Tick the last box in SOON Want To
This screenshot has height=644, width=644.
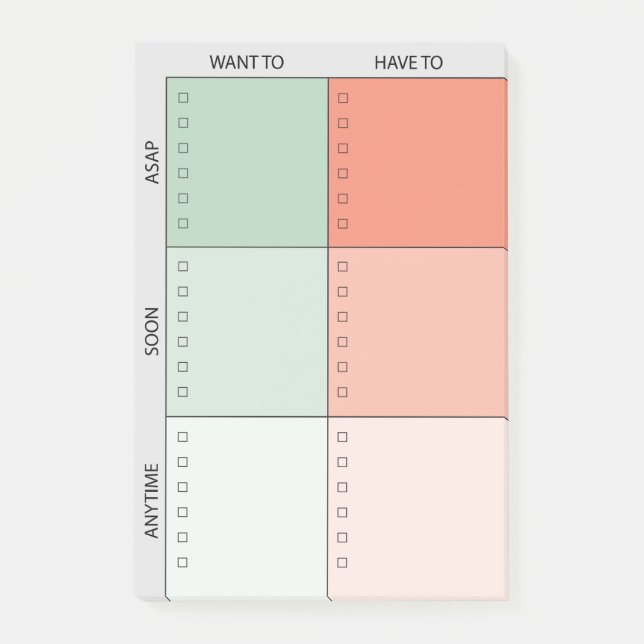pos(183,392)
